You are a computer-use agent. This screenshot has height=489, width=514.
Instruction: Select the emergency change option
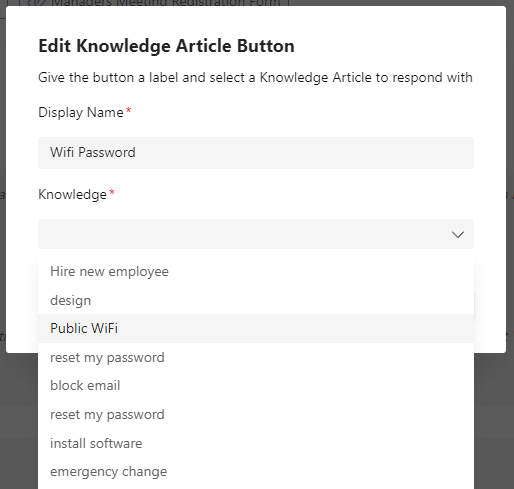256,472
